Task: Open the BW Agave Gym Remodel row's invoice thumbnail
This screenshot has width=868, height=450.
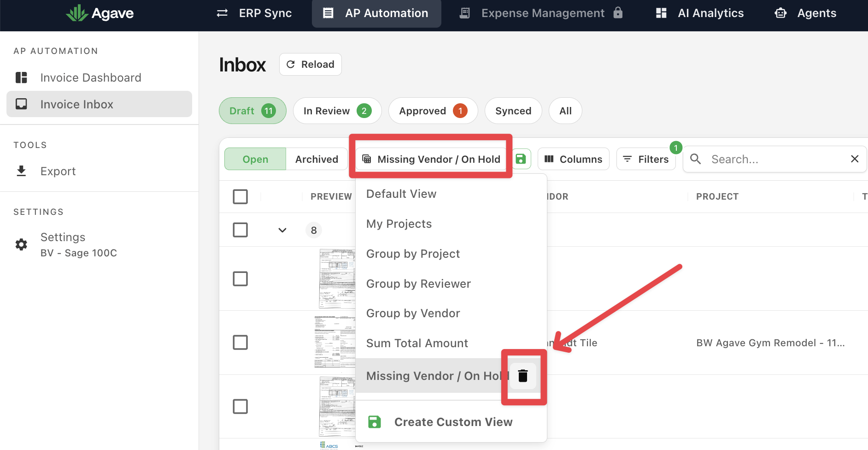Action: (335, 342)
